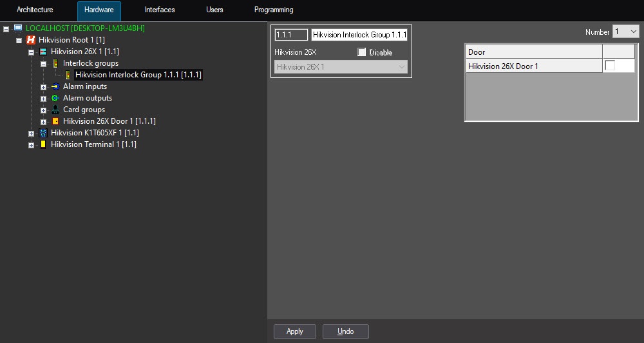Click Hikvision 26X Door 1 table cell

click(534, 66)
